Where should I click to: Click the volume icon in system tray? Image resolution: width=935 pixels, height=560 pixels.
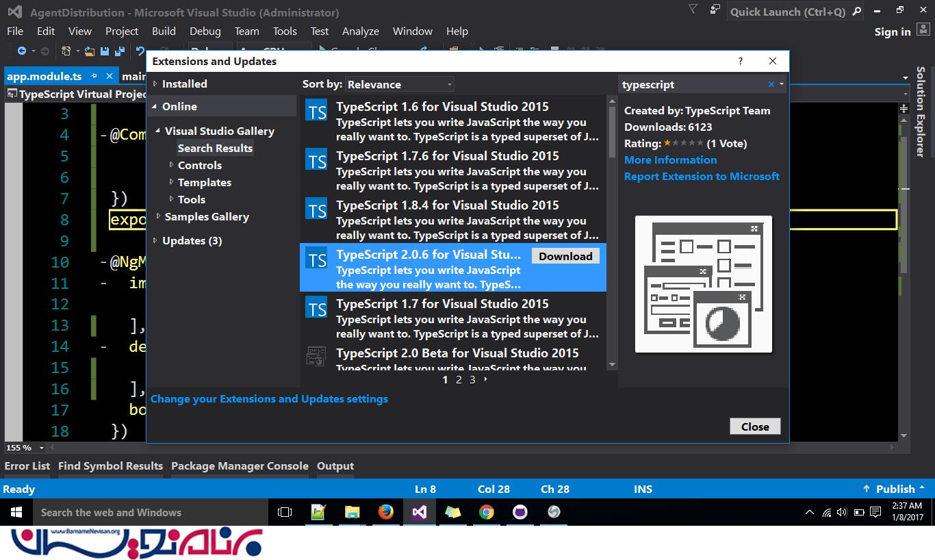[842, 512]
